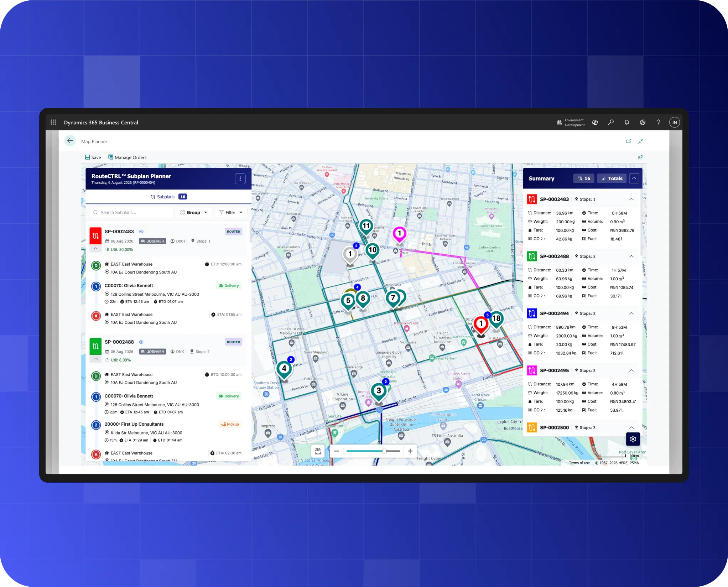Click the Search Subplans field
This screenshot has width=728, height=587.
pos(131,213)
